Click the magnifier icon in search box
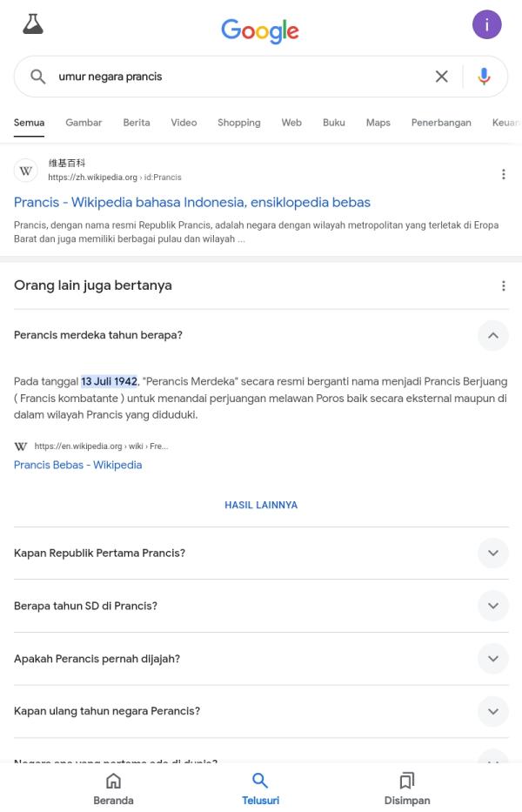The image size is (522, 812). pos(37,77)
